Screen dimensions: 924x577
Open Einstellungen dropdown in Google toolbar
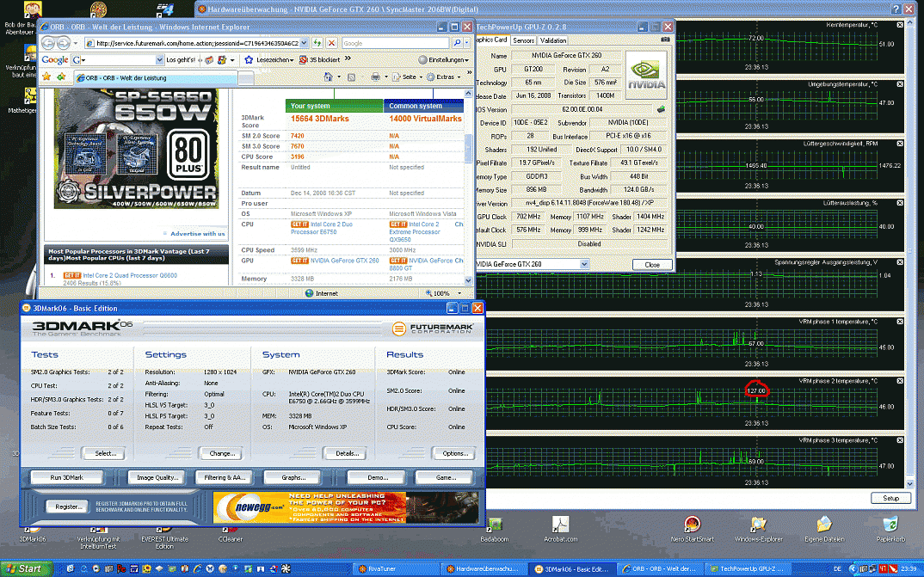(x=444, y=59)
